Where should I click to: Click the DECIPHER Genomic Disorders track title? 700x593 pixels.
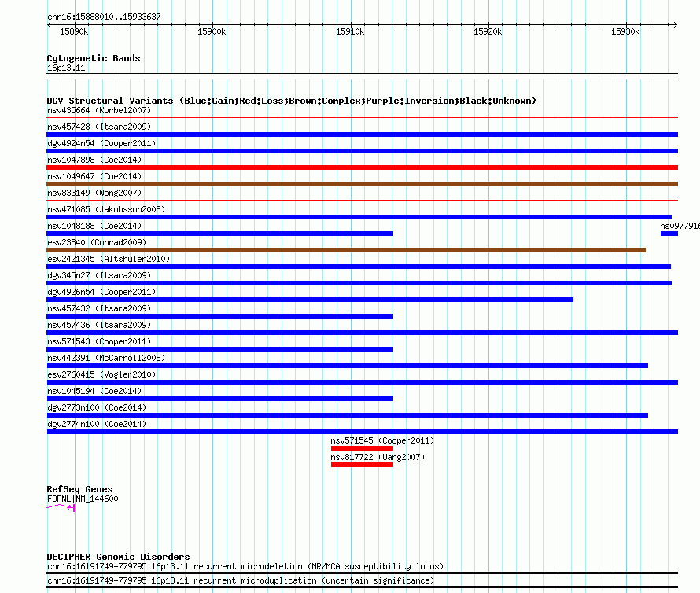(118, 557)
